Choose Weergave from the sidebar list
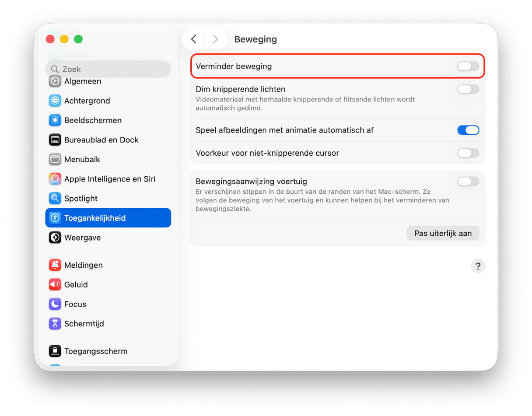 point(82,238)
